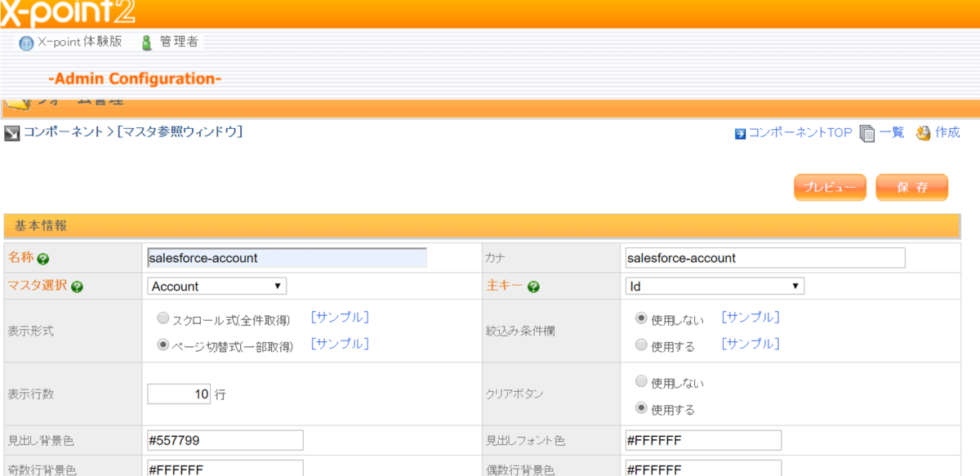Click the クリアボタン label
This screenshot has width=980, height=476.
pyautogui.click(x=515, y=394)
